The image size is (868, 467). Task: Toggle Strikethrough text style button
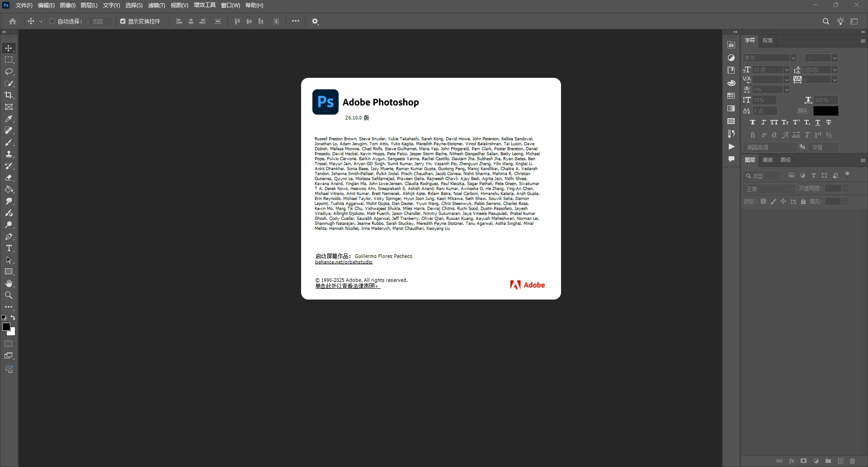click(x=828, y=123)
